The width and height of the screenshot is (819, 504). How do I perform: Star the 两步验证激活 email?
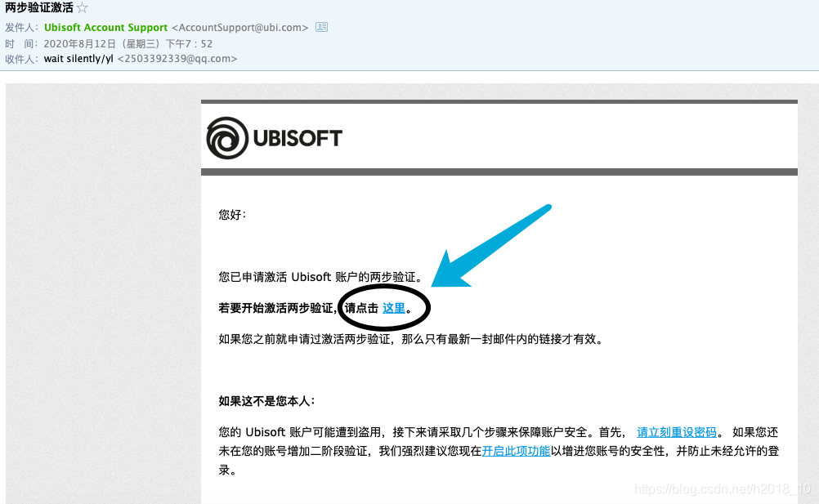[x=82, y=8]
